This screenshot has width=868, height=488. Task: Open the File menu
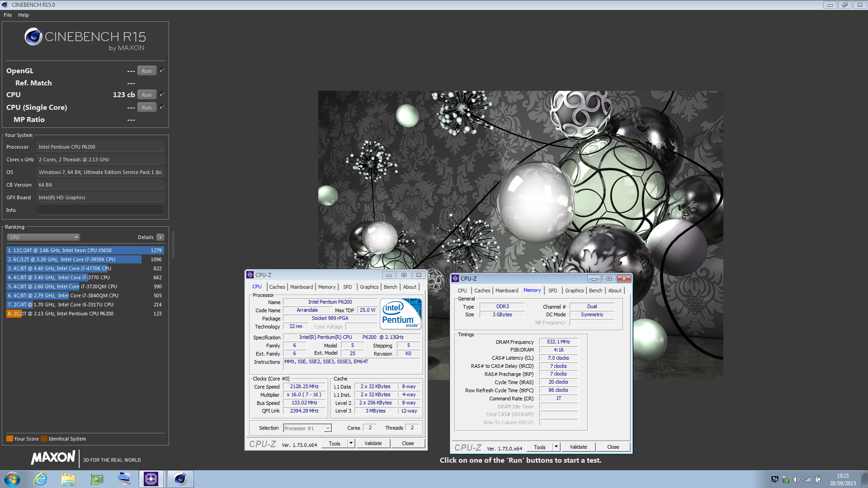[x=8, y=15]
